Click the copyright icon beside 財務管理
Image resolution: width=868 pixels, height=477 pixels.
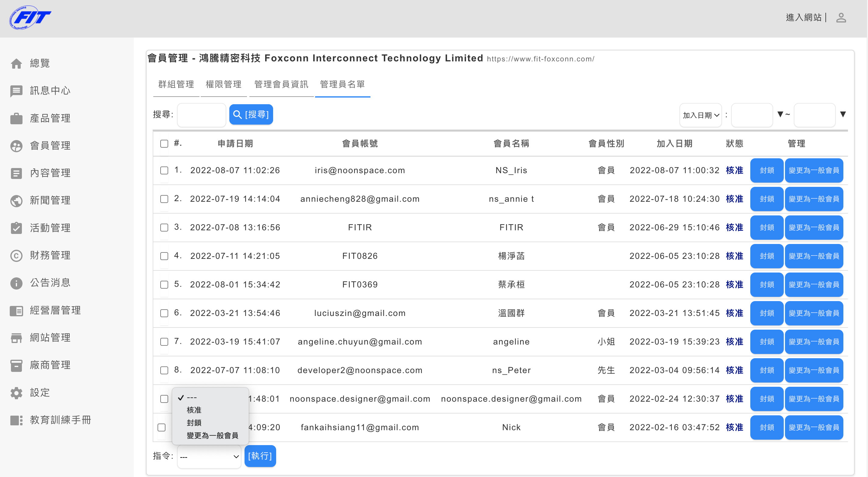coord(16,256)
